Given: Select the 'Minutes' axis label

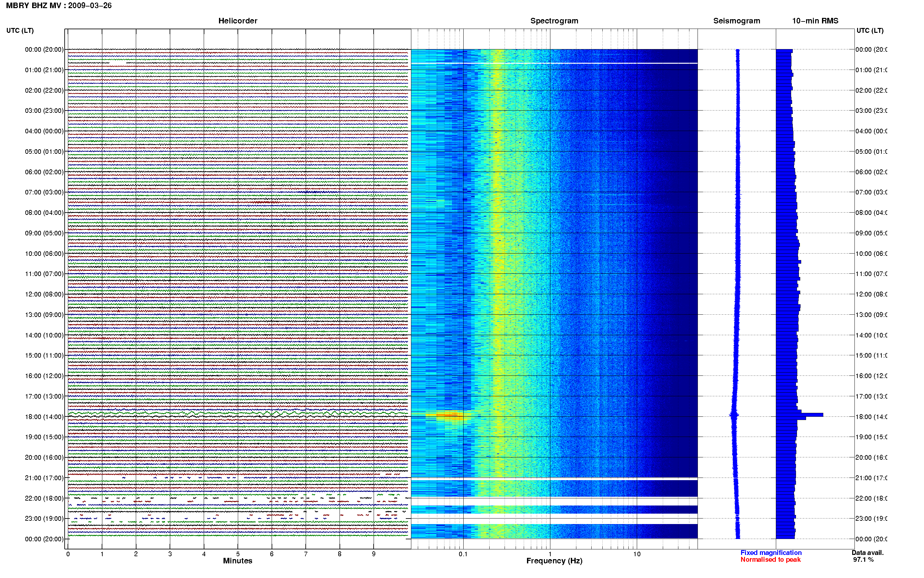Looking at the screenshot, I should click(237, 561).
